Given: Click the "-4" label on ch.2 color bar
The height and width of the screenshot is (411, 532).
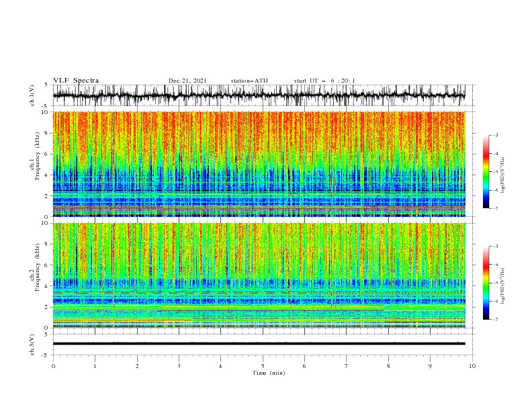Looking at the screenshot, I should point(495,265).
